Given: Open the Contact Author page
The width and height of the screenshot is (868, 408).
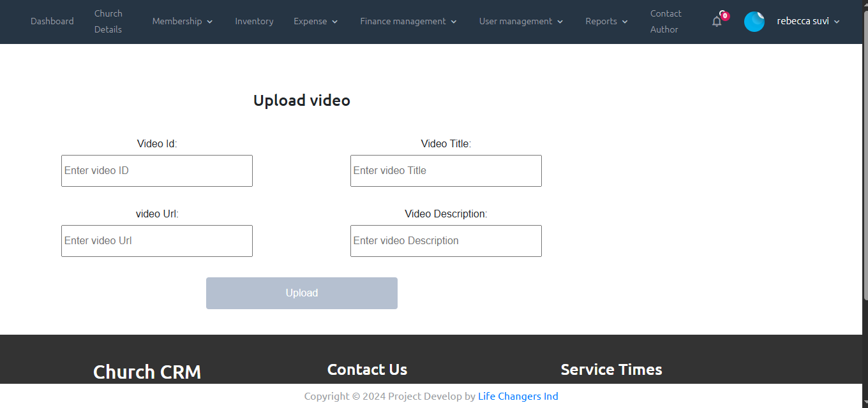Looking at the screenshot, I should (666, 21).
